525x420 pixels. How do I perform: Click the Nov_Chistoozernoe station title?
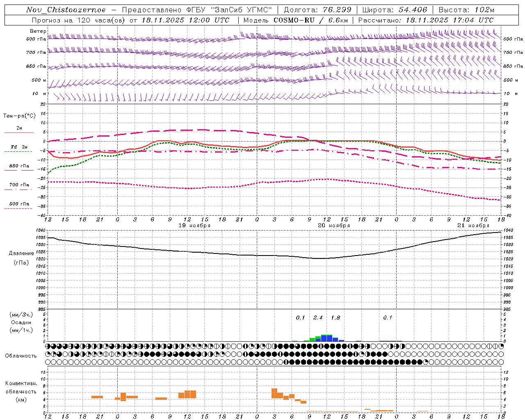pos(66,10)
